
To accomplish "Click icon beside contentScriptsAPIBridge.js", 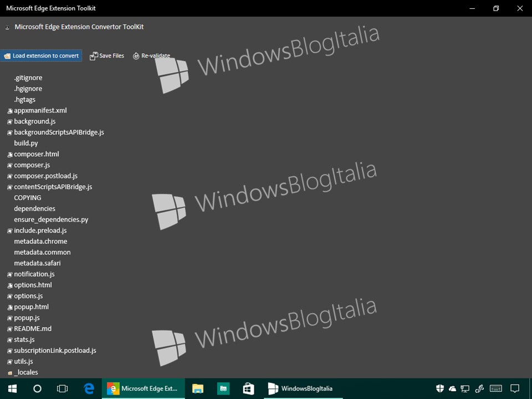I will tap(10, 187).
